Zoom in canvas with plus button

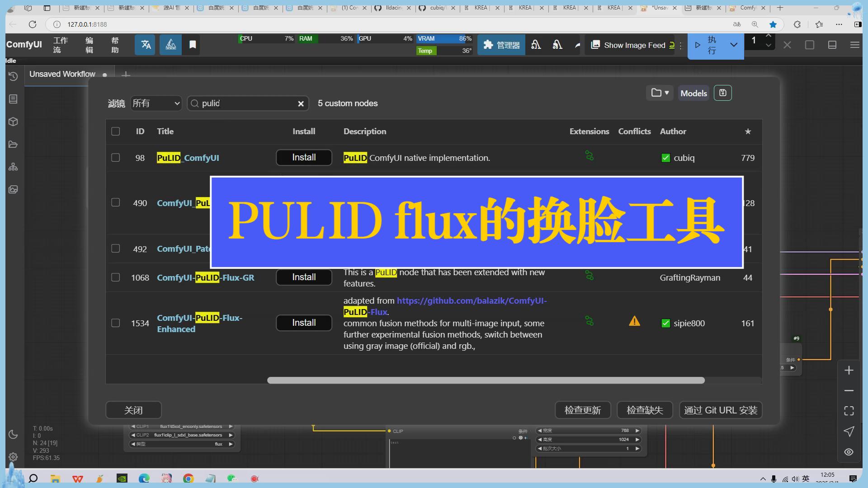click(x=849, y=371)
